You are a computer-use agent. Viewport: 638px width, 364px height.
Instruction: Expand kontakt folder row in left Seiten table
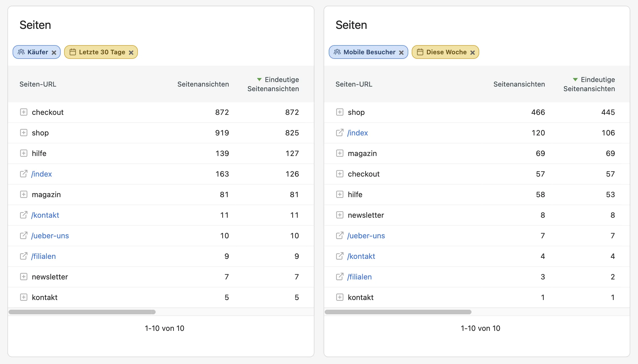click(x=24, y=297)
